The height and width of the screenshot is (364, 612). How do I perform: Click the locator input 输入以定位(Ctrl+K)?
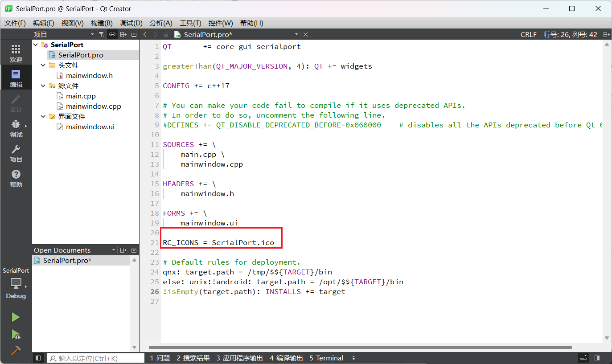pos(95,358)
